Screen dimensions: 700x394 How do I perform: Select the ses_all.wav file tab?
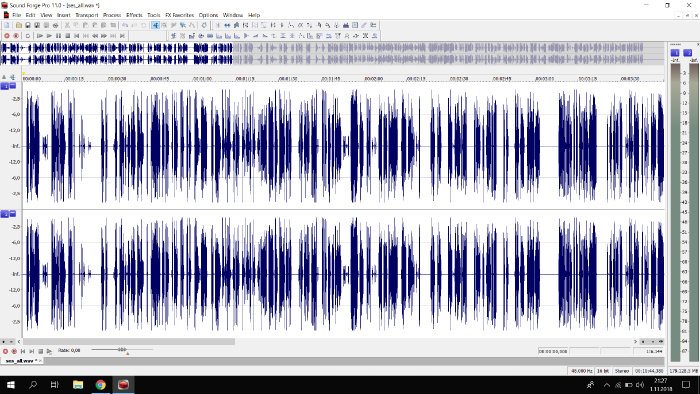click(x=21, y=361)
